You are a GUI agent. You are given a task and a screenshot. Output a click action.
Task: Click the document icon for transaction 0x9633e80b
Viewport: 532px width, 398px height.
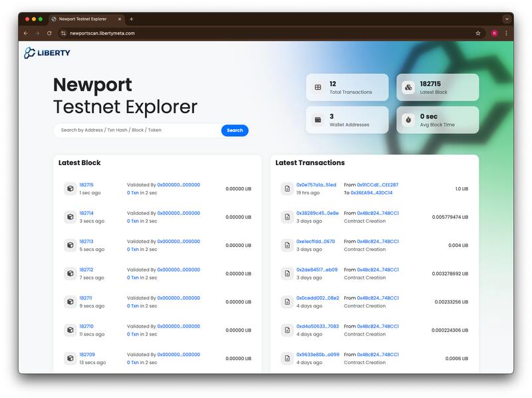[x=287, y=358]
